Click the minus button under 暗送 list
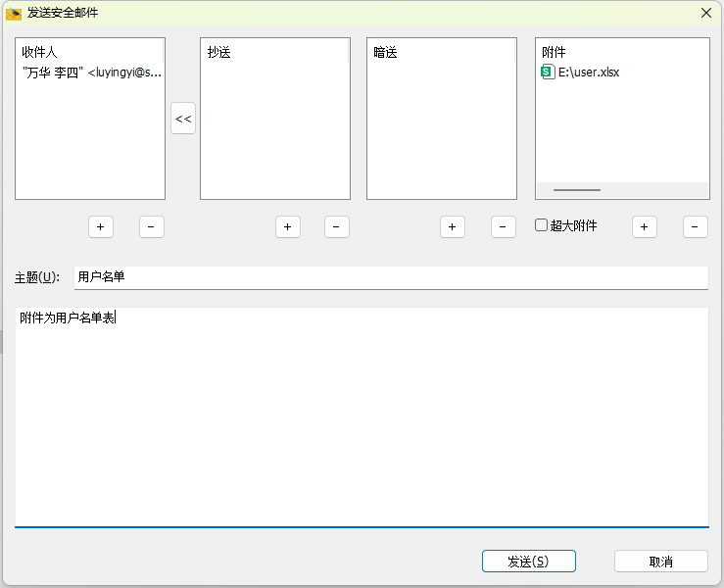The image size is (724, 588). click(503, 227)
